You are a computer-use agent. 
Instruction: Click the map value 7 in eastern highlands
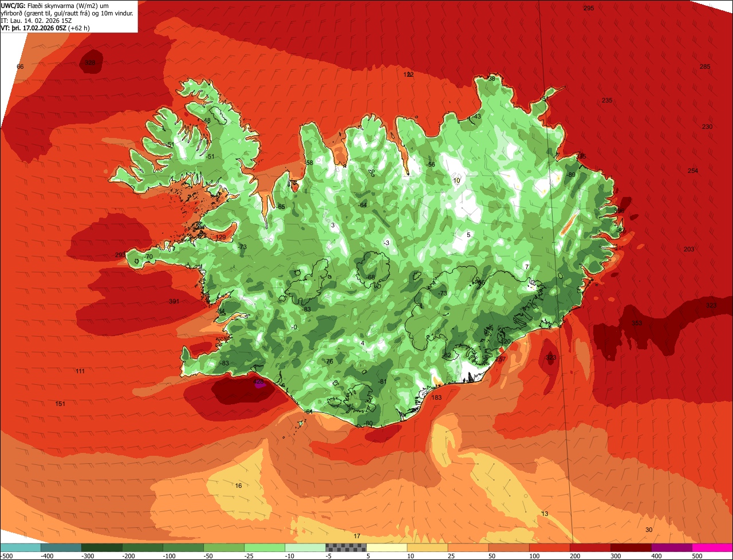(527, 267)
